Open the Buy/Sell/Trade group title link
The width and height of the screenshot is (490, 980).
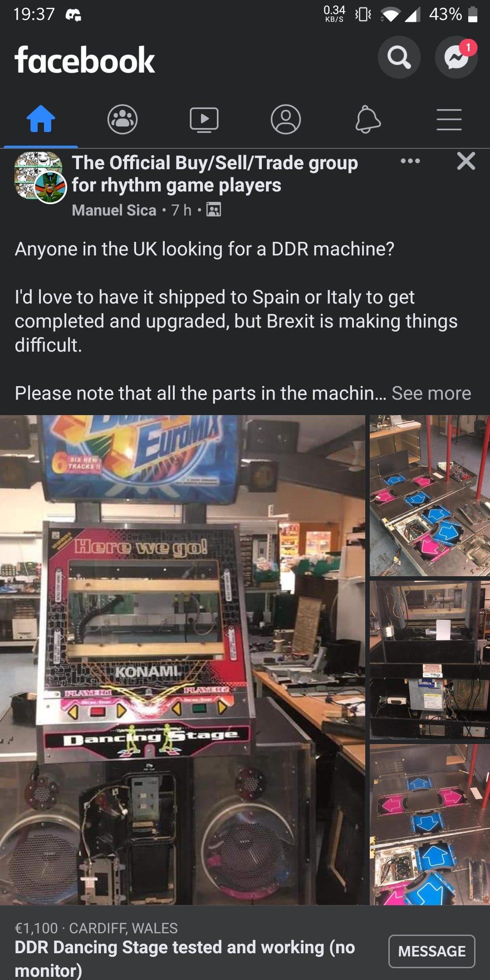[215, 174]
